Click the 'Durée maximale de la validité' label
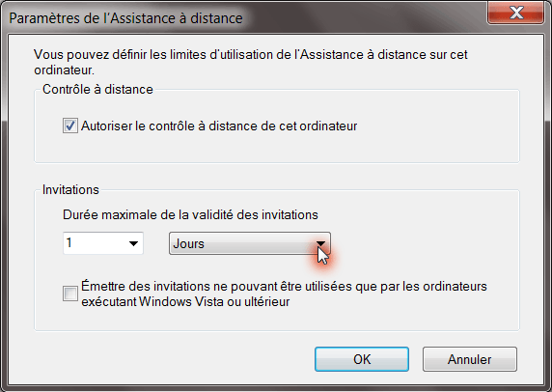 pyautogui.click(x=190, y=215)
